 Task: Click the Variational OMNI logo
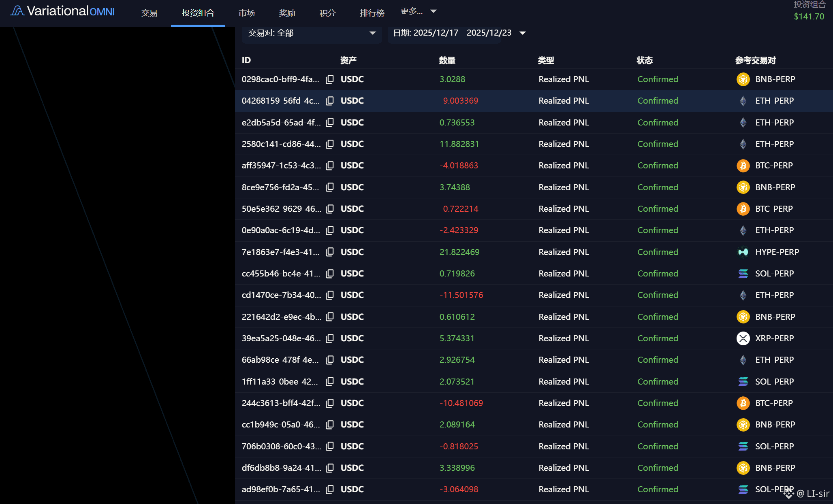point(62,11)
